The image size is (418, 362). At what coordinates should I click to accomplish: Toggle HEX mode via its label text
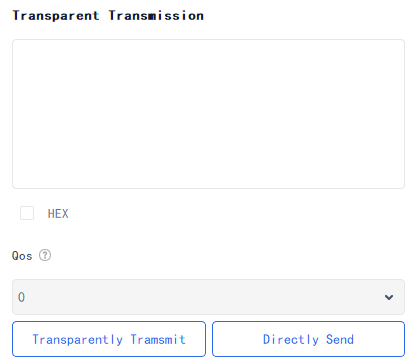coord(58,214)
